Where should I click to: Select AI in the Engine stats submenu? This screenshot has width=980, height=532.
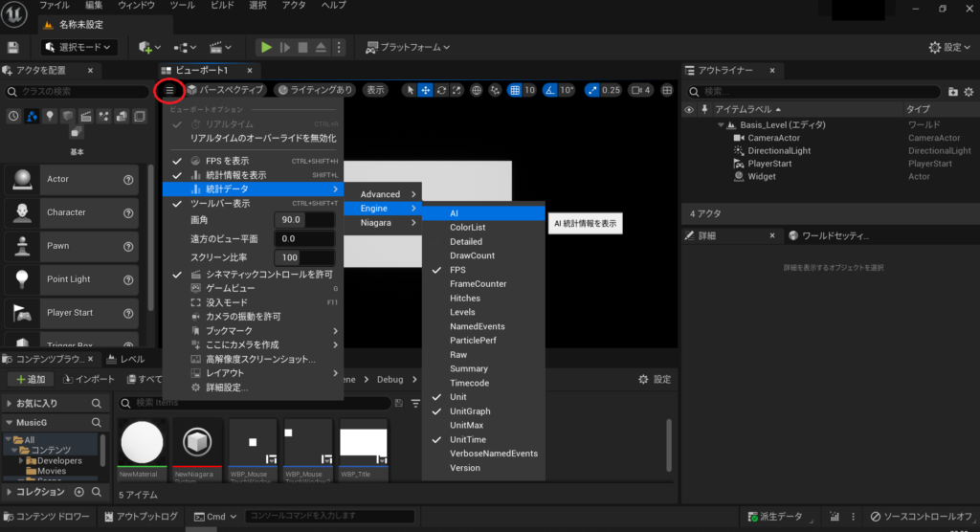pyautogui.click(x=456, y=213)
